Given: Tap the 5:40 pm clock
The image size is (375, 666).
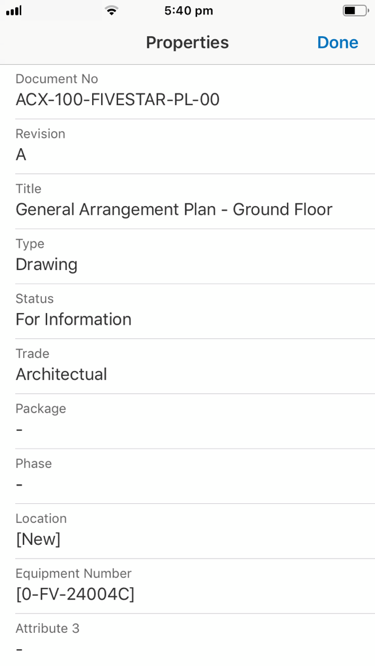Looking at the screenshot, I should [x=189, y=11].
